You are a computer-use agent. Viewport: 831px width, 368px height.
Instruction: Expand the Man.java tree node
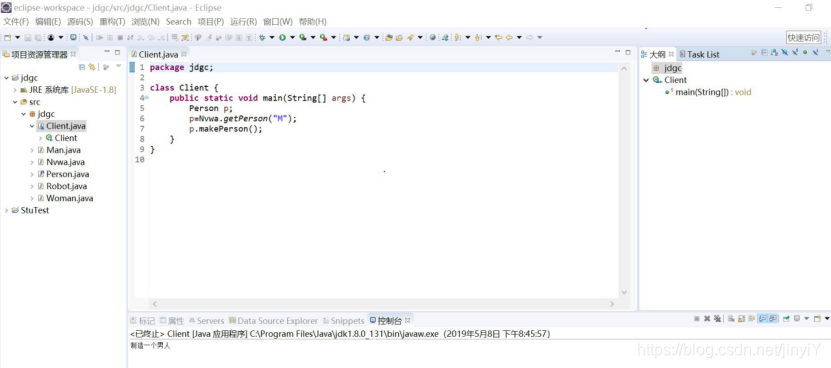[x=32, y=150]
